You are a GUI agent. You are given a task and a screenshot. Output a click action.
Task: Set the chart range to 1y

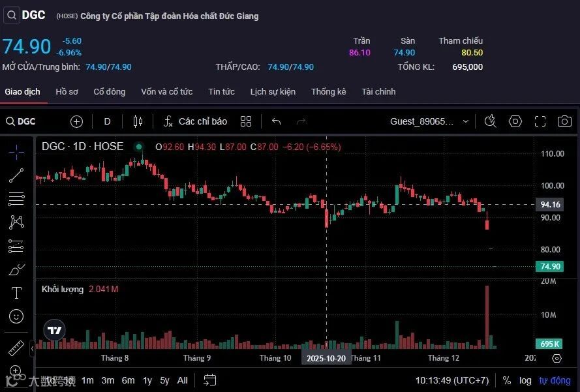[147, 380]
